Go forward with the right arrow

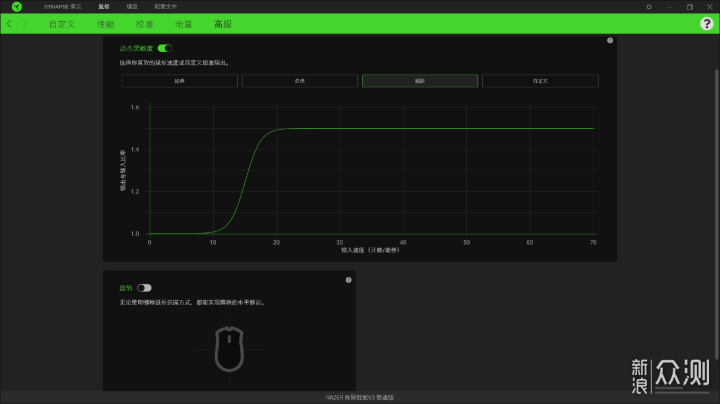[25, 23]
